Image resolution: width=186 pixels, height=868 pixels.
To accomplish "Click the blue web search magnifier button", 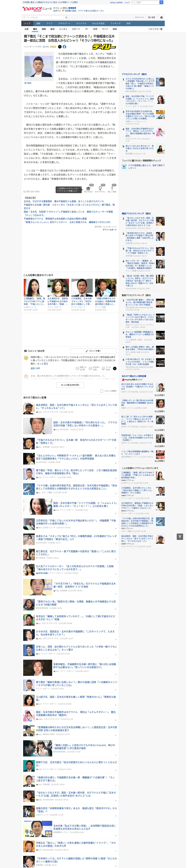I will point(161,2).
